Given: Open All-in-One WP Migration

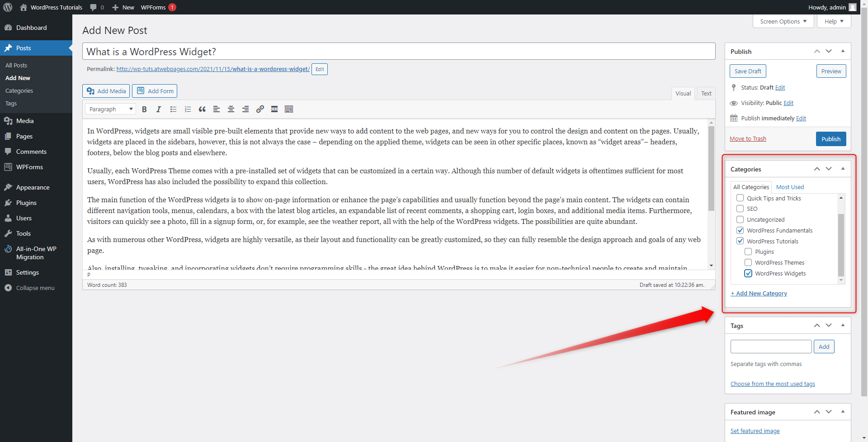Looking at the screenshot, I should [36, 253].
